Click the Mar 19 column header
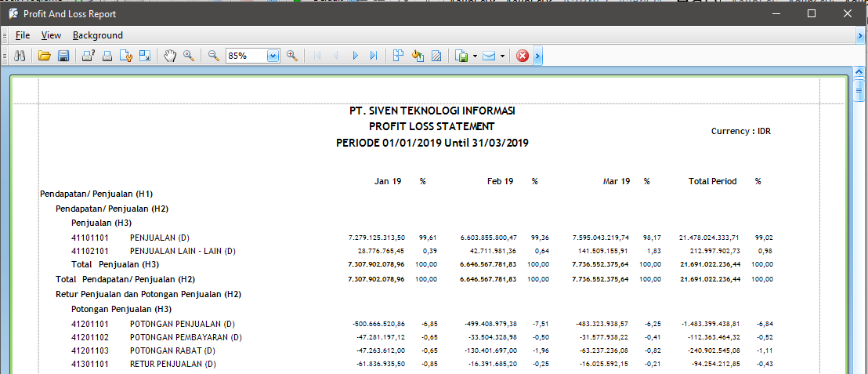Screen dimensions: 868x374 (616, 181)
